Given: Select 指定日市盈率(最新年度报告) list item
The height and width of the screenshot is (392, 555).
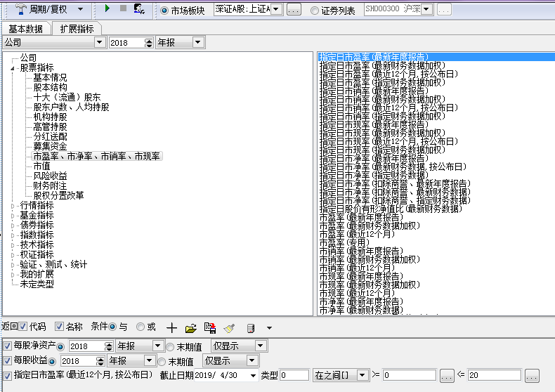Looking at the screenshot, I should pyautogui.click(x=436, y=57).
